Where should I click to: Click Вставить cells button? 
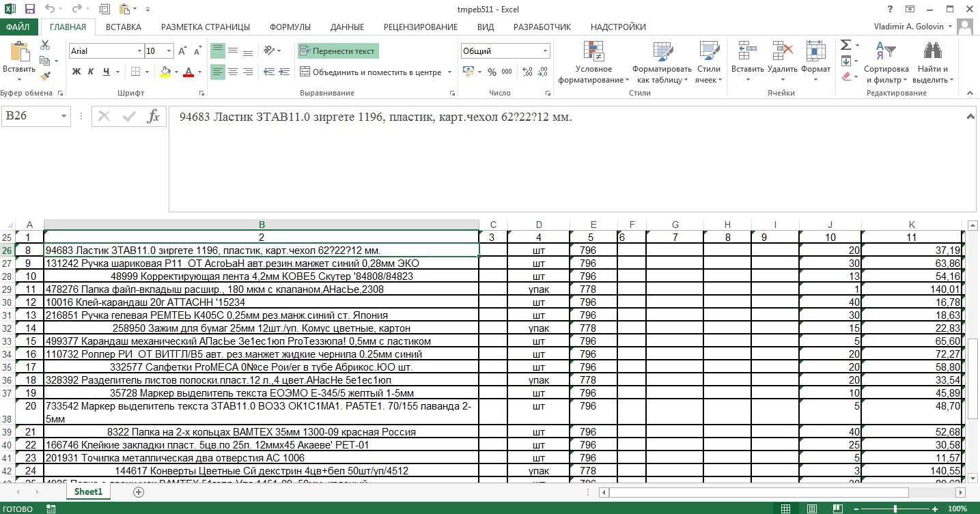click(x=747, y=62)
